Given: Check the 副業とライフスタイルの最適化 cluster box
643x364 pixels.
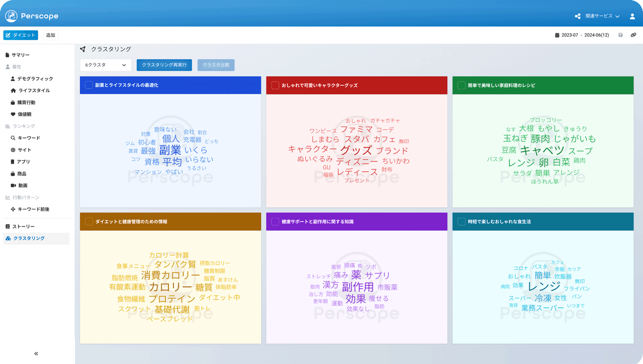Looking at the screenshot, I should tap(88, 85).
